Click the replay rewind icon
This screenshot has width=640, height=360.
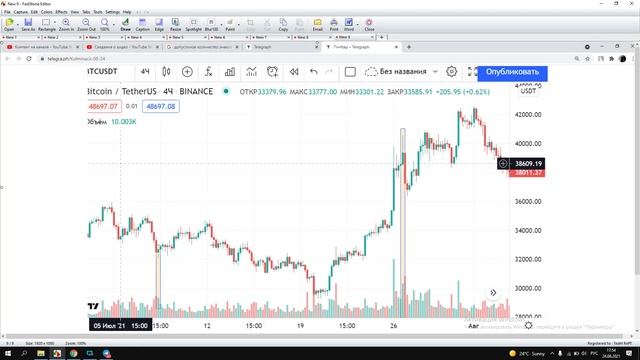click(294, 72)
